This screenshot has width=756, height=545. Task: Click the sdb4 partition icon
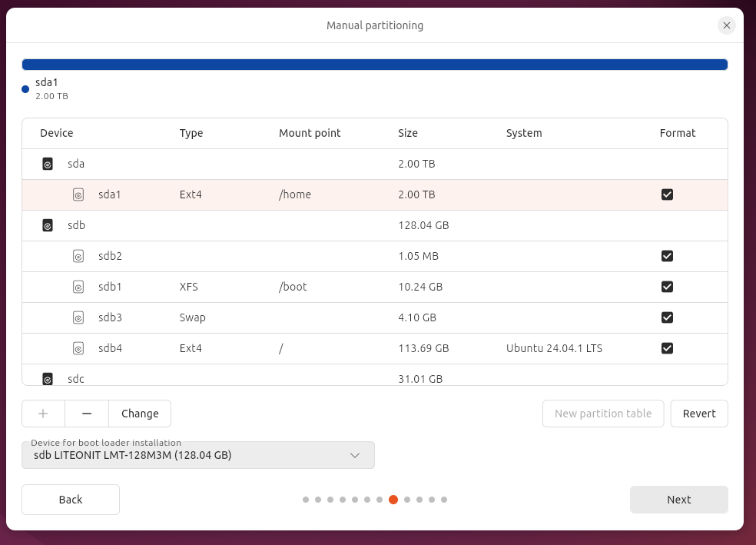pos(78,348)
